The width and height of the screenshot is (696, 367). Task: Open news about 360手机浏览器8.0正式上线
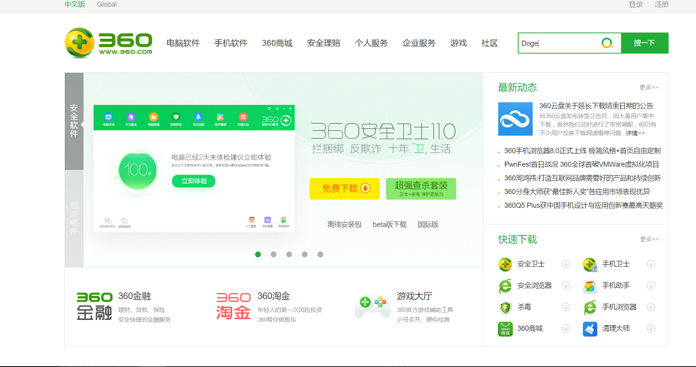tap(582, 151)
